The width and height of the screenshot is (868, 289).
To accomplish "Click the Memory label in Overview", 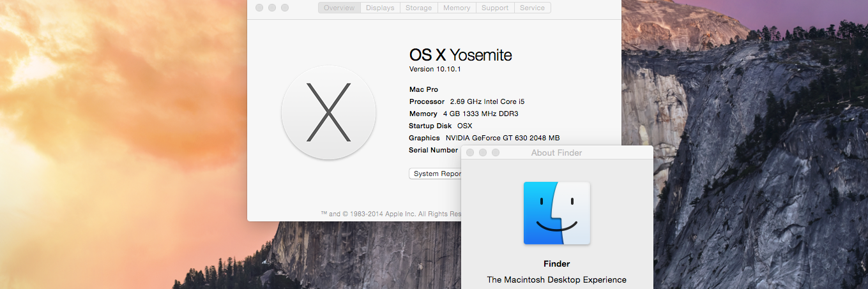I will pyautogui.click(x=423, y=114).
